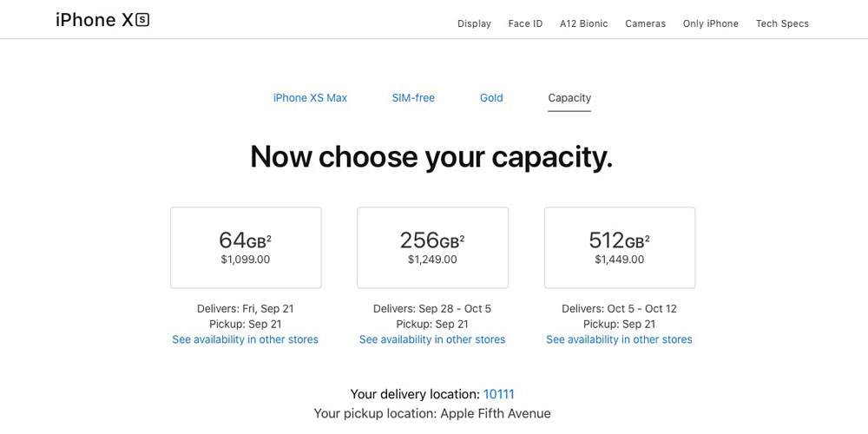Go back to iPhone XS Max step
The height and width of the screenshot is (434, 868).
coord(310,98)
